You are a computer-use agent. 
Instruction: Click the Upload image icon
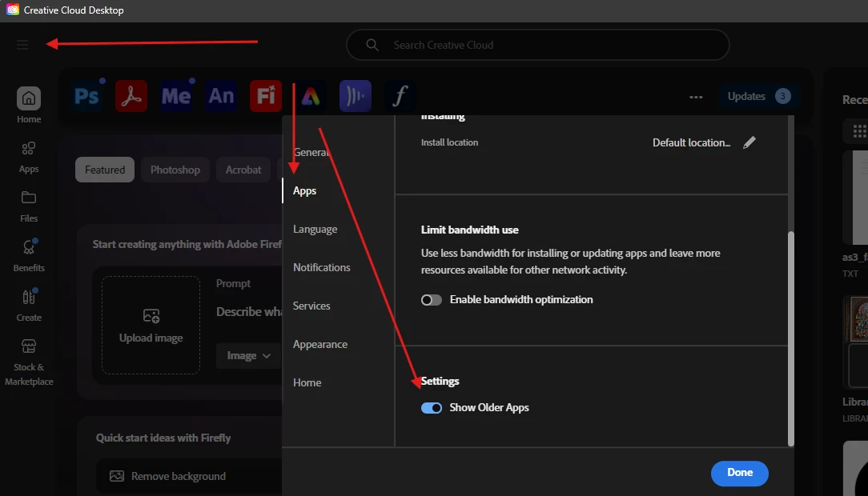click(x=151, y=316)
